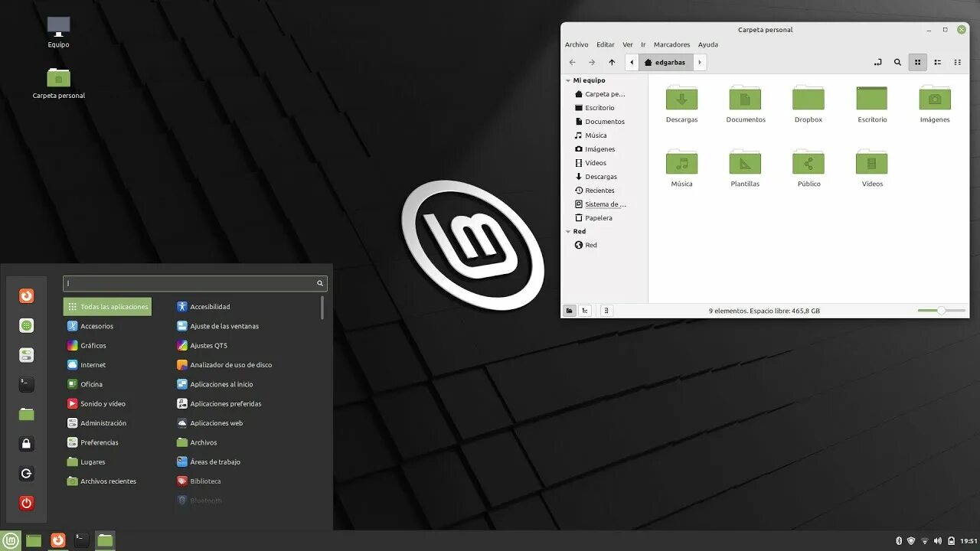Switch to list view
This screenshot has height=551, width=980.
pos(937,62)
